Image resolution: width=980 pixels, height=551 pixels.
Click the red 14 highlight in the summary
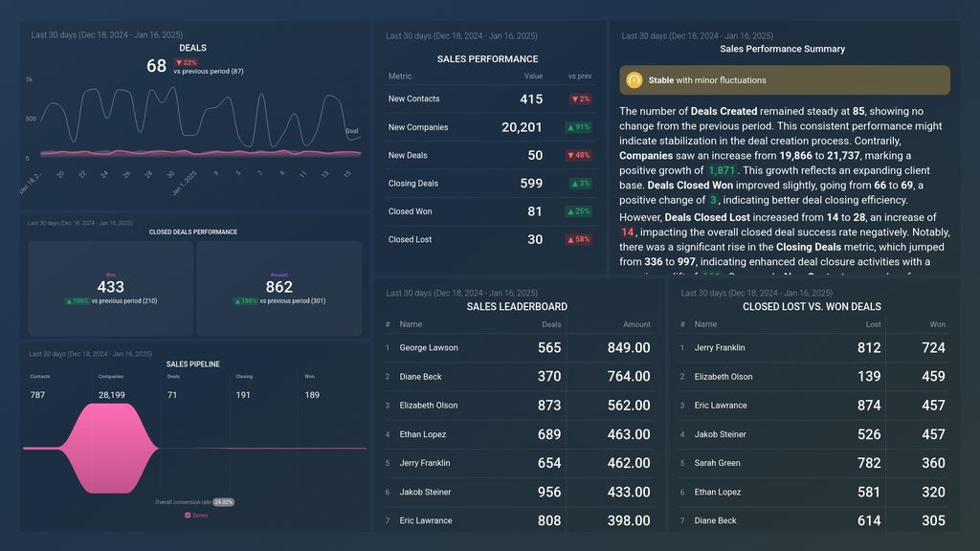628,232
